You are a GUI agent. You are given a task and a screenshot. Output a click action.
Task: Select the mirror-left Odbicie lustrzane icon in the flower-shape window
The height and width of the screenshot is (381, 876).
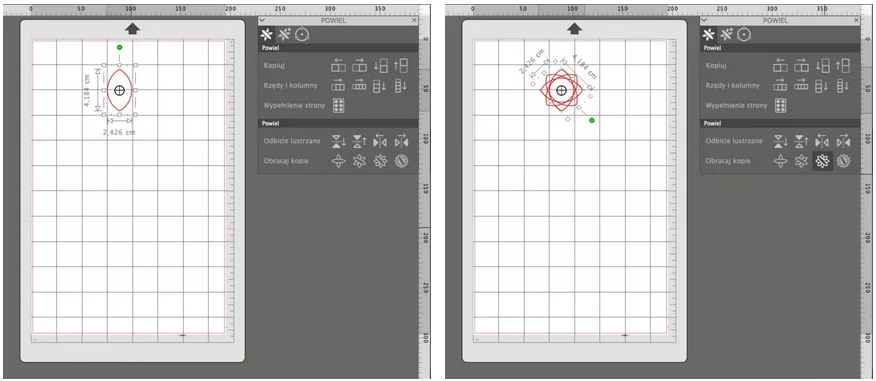coord(822,141)
